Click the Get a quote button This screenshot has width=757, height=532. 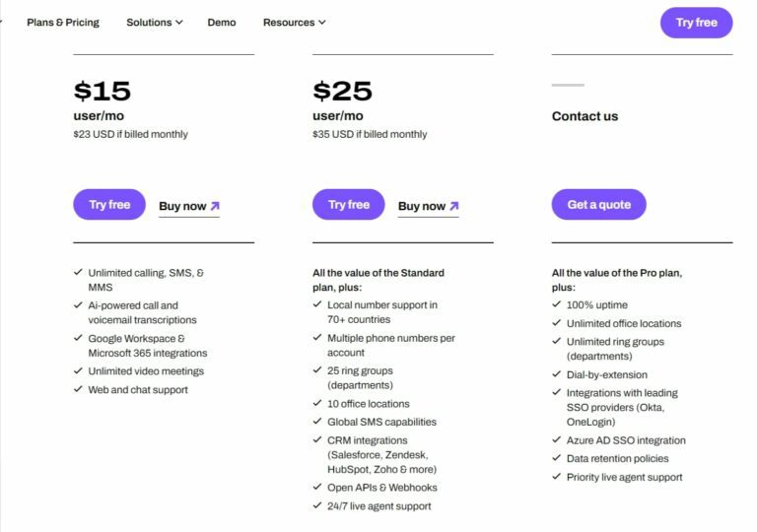(598, 205)
